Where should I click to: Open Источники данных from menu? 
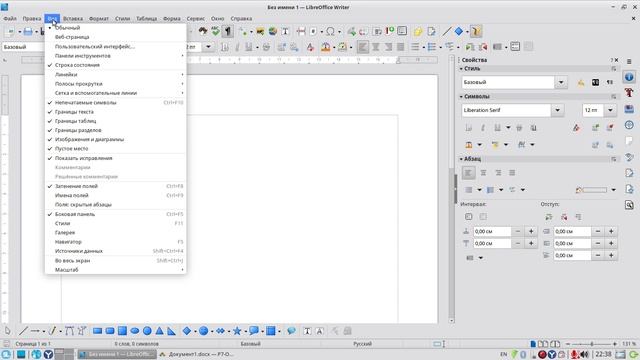point(116,251)
